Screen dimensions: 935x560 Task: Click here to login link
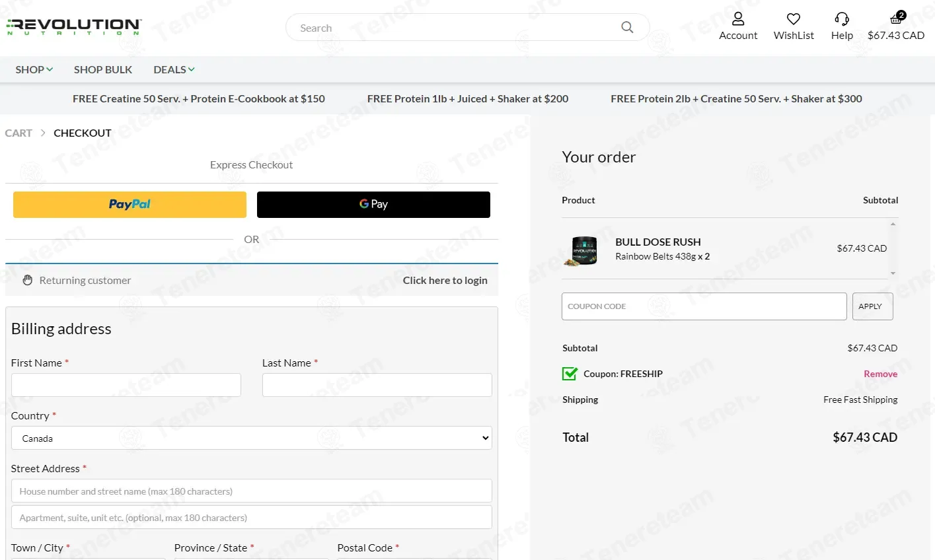445,280
